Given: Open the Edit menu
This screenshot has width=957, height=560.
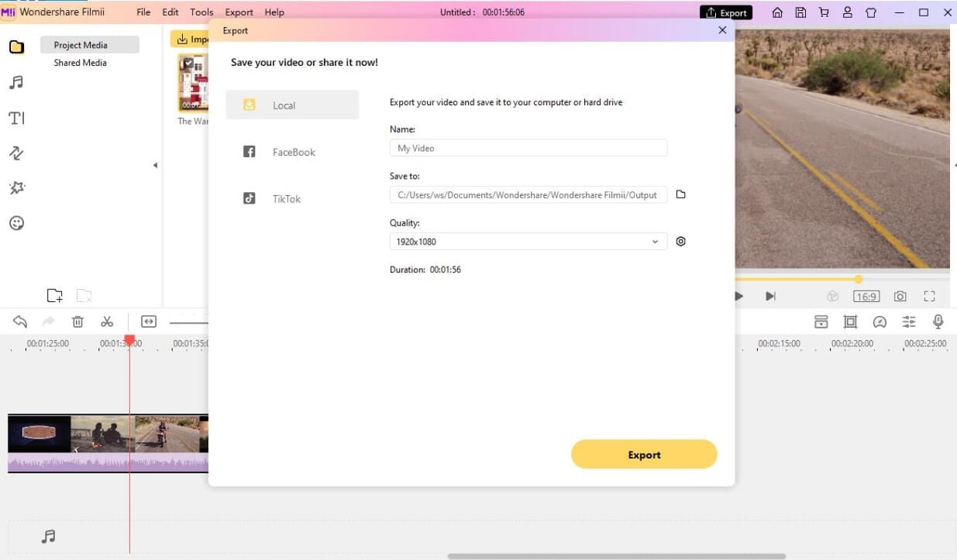Looking at the screenshot, I should click(170, 12).
